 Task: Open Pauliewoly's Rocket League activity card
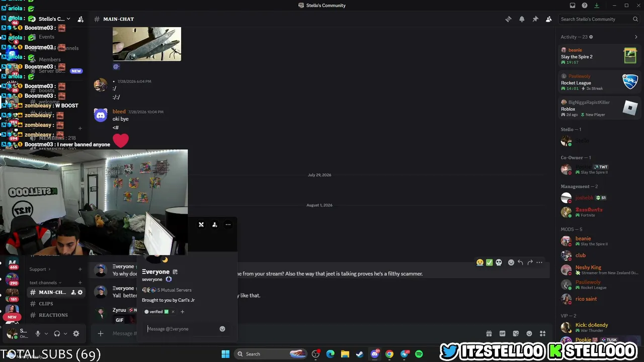click(599, 81)
